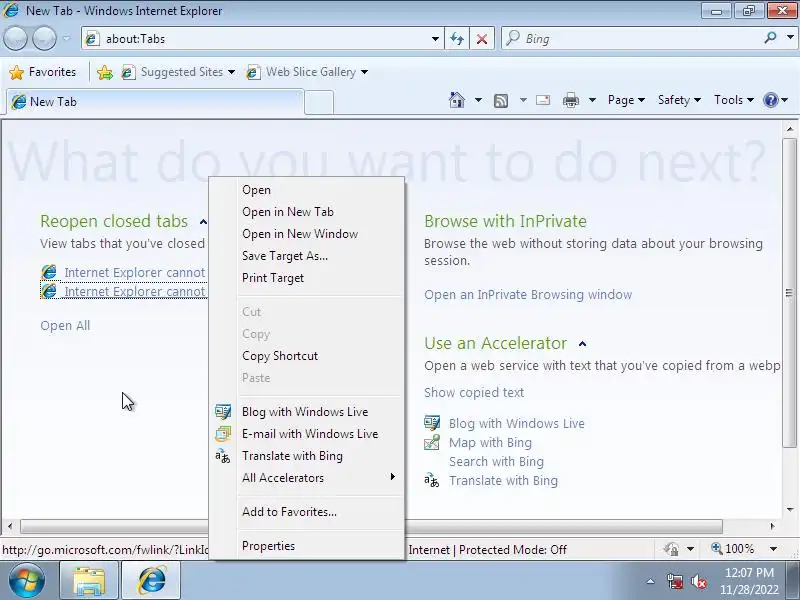Screen dimensions: 800x600
Task: Open the Tools menu dropdown
Action: pos(734,100)
